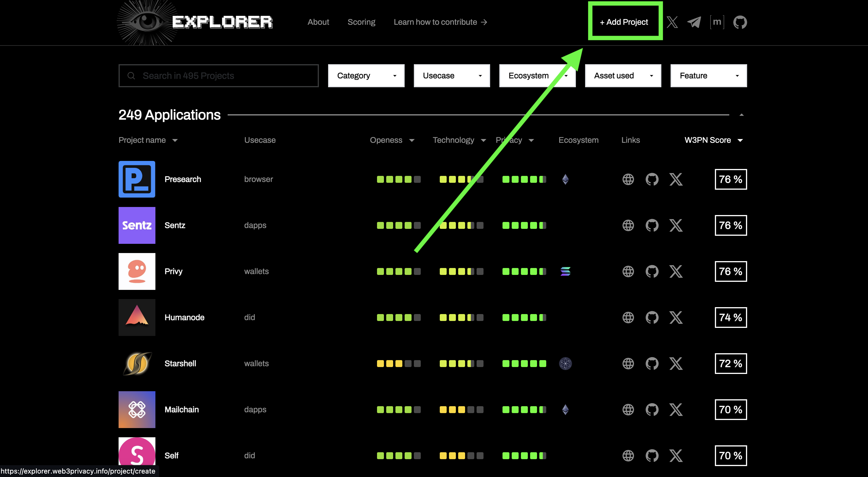Open Privy X icon
The height and width of the screenshot is (477, 868).
(676, 271)
